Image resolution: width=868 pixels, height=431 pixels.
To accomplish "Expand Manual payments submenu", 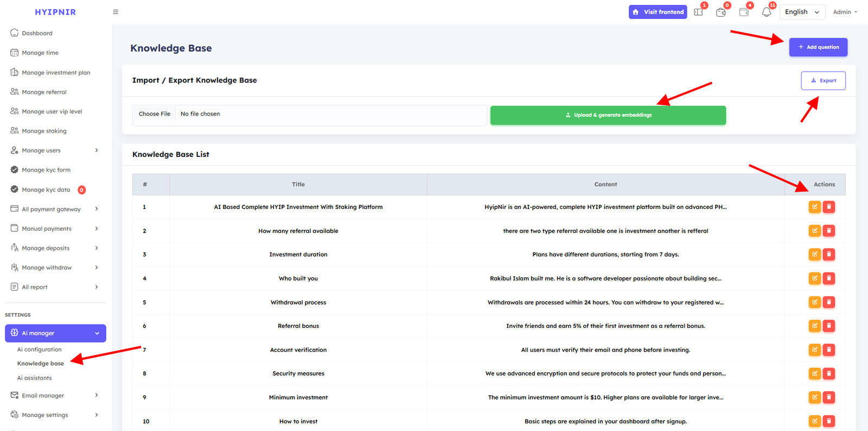I will [55, 229].
